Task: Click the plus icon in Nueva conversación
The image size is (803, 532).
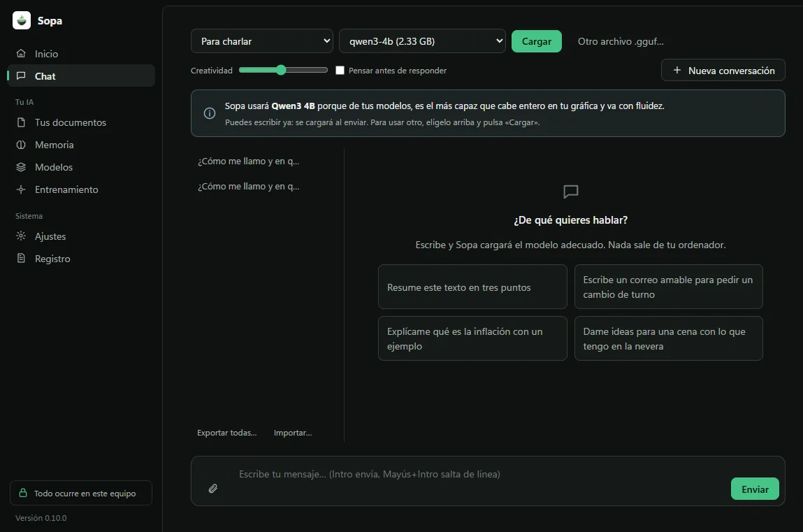Action: pyautogui.click(x=677, y=70)
